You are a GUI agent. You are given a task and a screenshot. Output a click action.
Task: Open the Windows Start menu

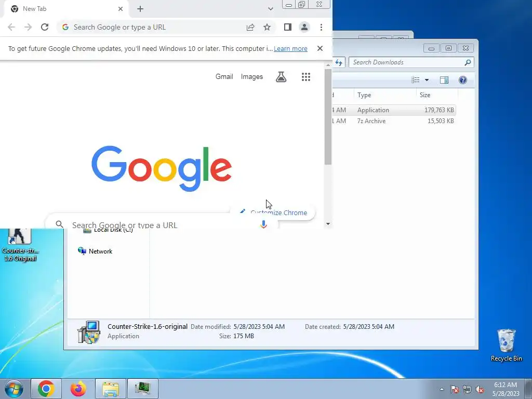14,389
